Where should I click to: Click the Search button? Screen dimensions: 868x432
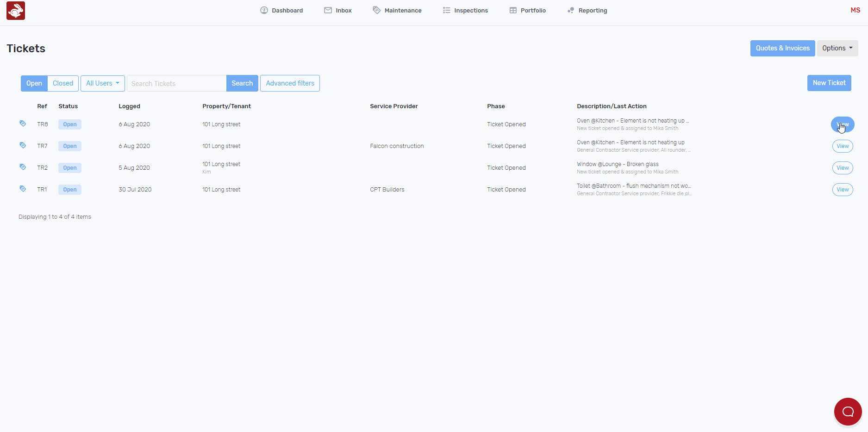[242, 83]
